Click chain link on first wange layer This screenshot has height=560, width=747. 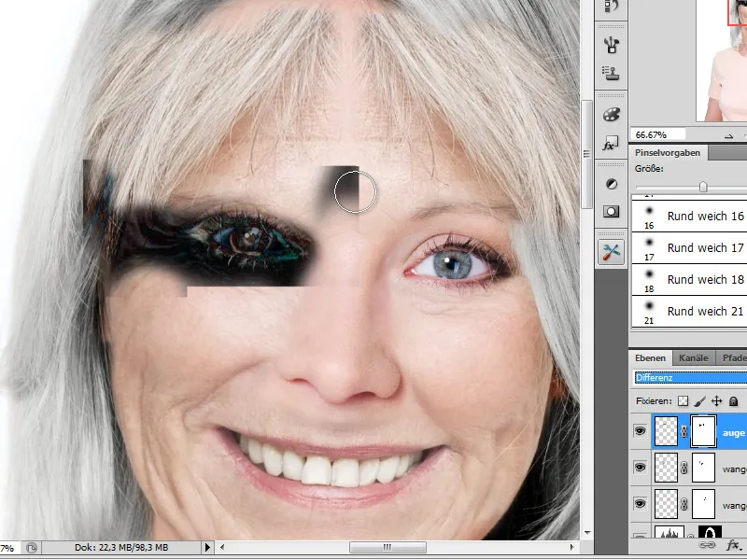(684, 468)
